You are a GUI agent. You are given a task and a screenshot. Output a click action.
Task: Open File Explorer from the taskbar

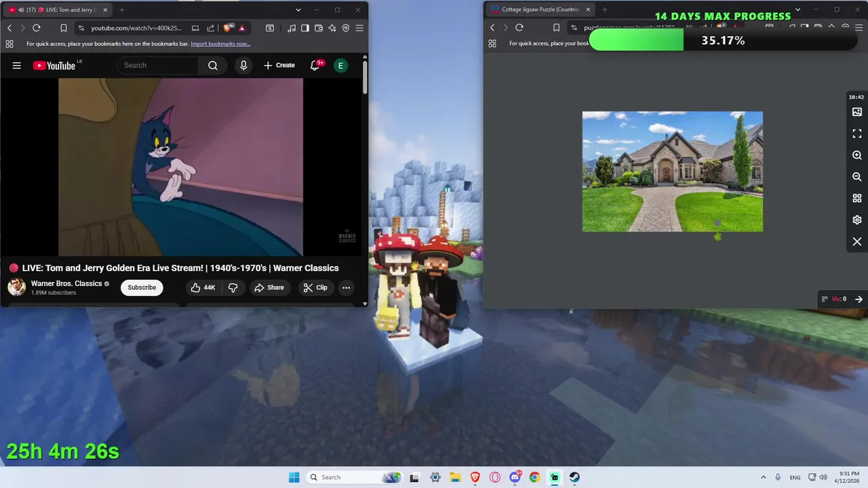click(x=455, y=477)
